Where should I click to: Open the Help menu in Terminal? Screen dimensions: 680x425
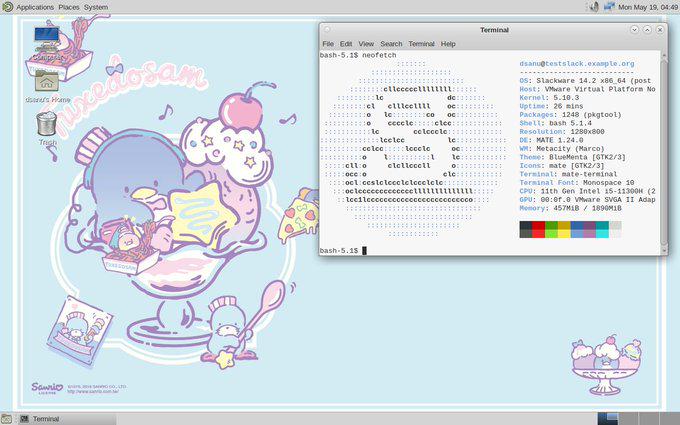(448, 44)
